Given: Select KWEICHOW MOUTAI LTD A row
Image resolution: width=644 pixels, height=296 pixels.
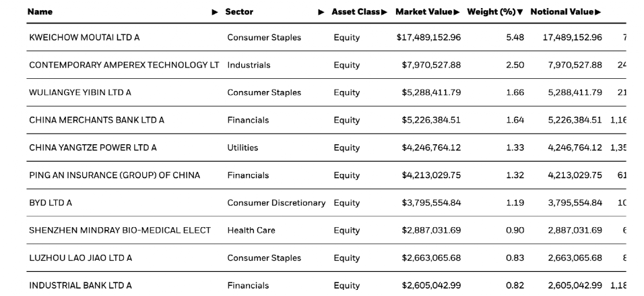Looking at the screenshot, I should pos(84,38).
